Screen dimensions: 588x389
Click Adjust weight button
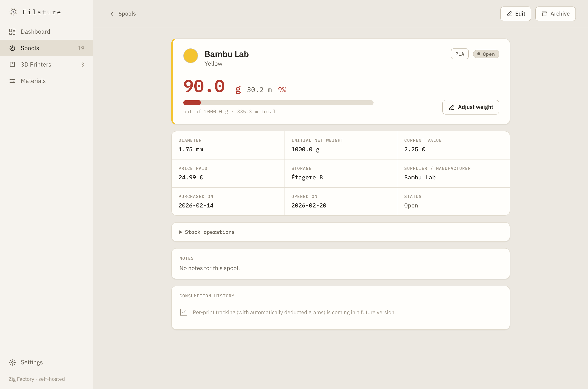click(x=471, y=107)
